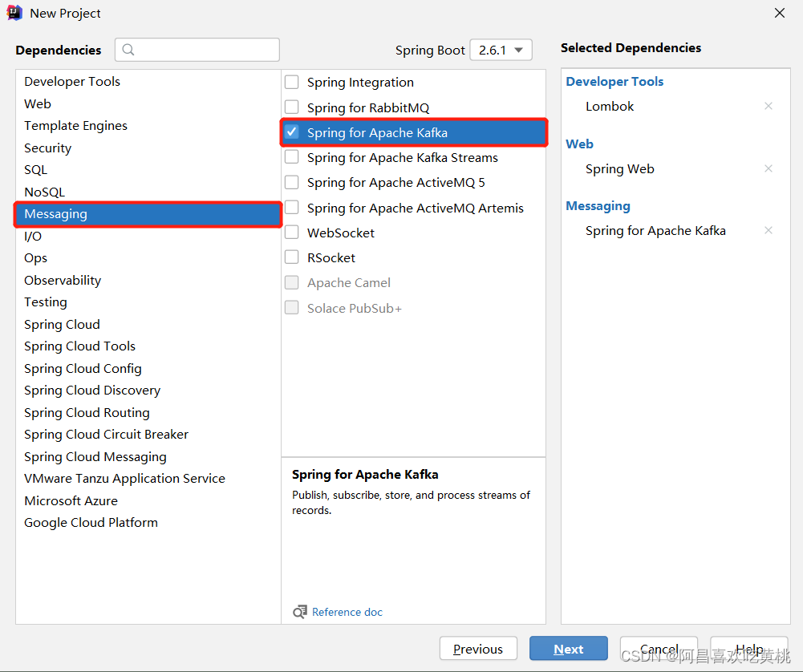The height and width of the screenshot is (672, 803).
Task: Enable Spring for RabbitMQ checkbox
Action: point(292,107)
